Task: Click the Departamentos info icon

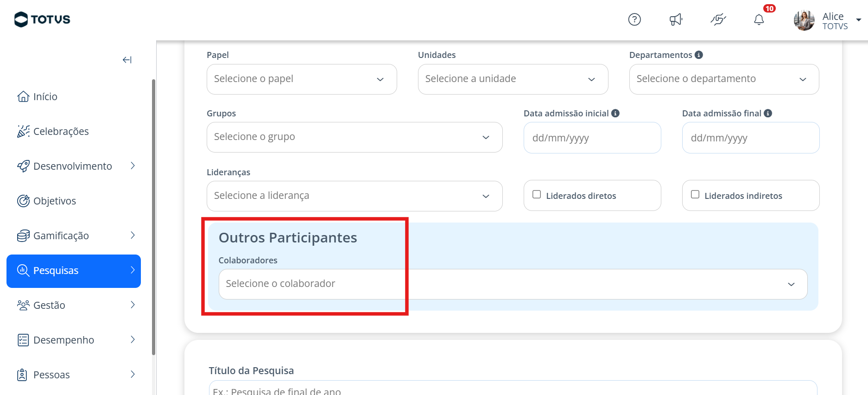Action: pyautogui.click(x=699, y=55)
